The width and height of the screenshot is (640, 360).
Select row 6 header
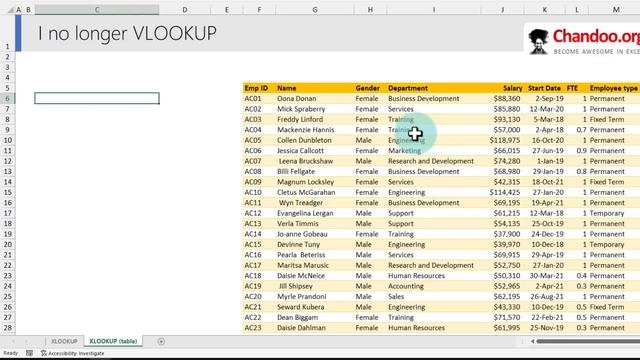7,98
